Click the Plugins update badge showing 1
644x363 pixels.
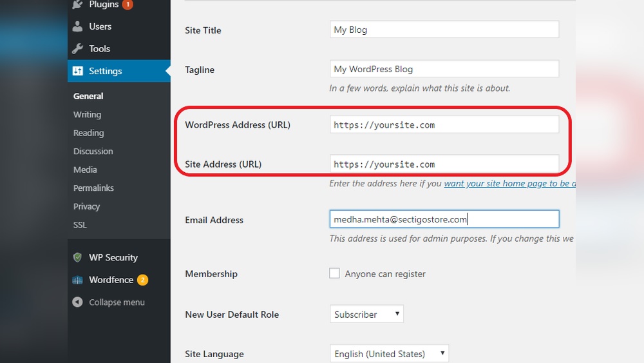coord(128,5)
